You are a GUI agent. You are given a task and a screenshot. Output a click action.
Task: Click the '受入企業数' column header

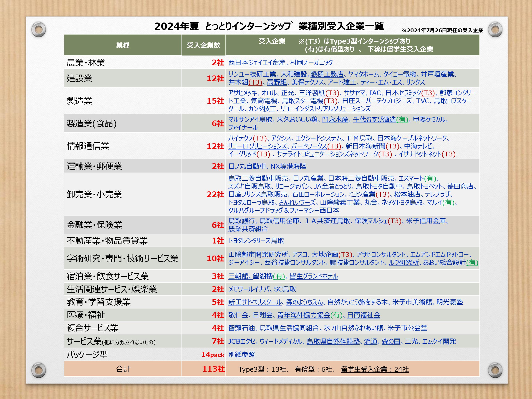coord(204,45)
